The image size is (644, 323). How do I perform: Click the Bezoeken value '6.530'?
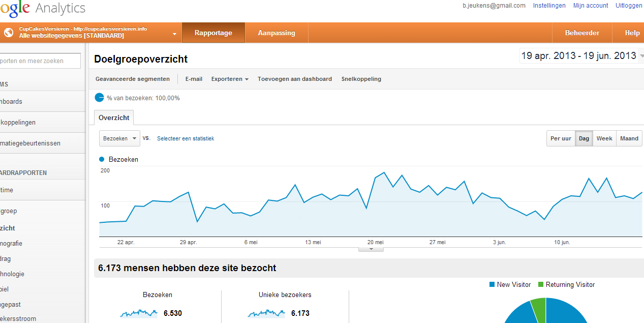tap(173, 313)
